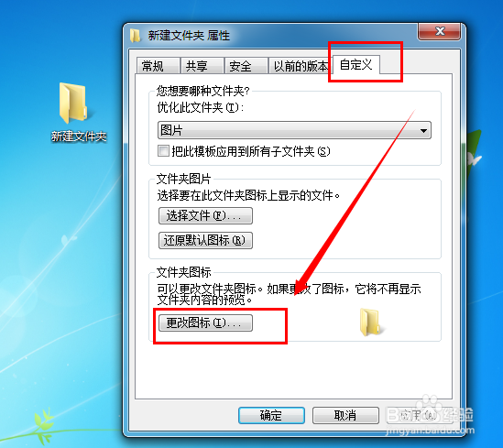Select the 自定义 tab
503x448 pixels.
click(356, 65)
